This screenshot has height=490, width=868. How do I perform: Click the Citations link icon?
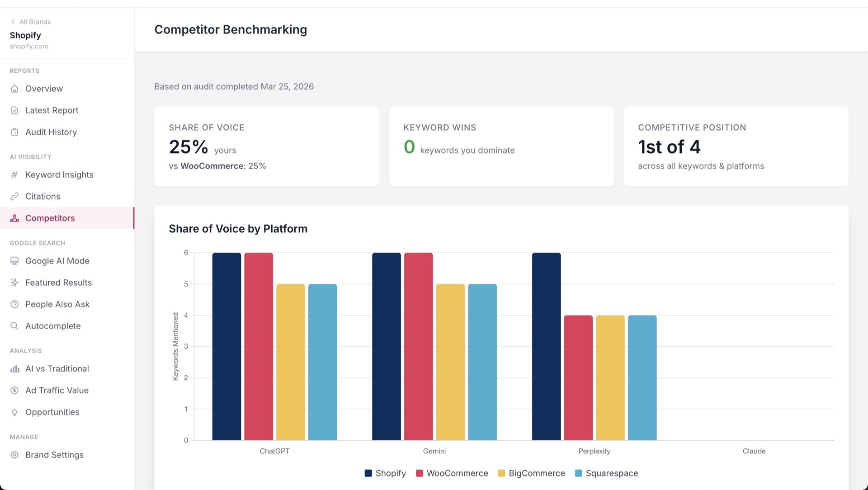(x=14, y=196)
